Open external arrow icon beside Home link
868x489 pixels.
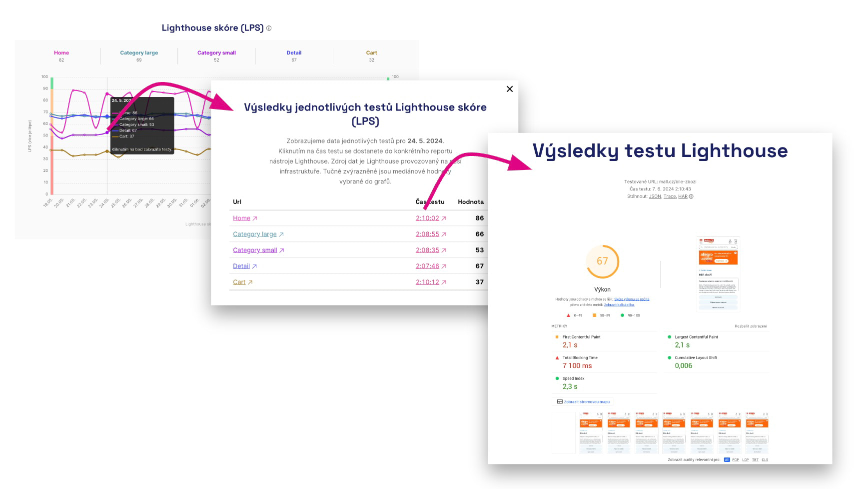255,218
